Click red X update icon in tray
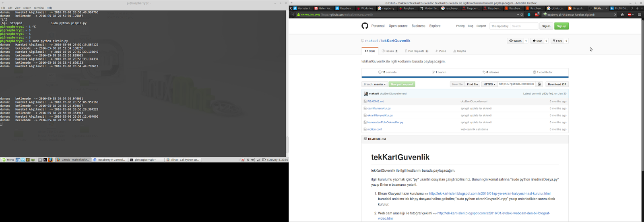644x222 pixels. point(243,160)
